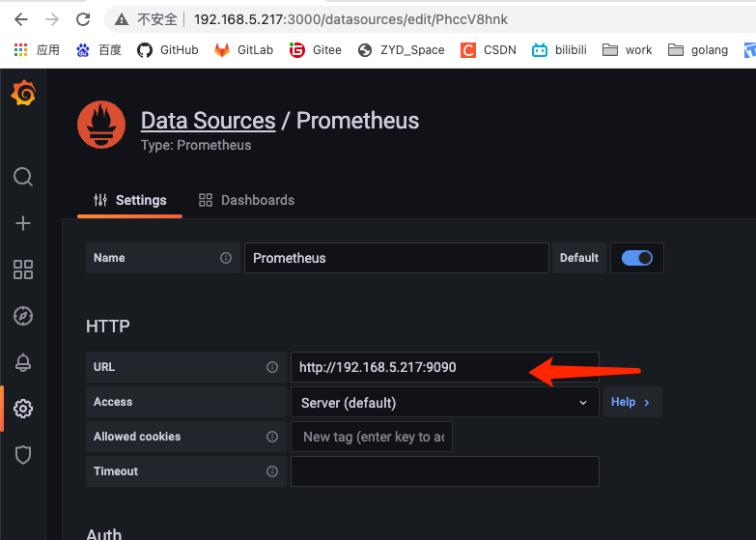Screen dimensions: 756x540
Task: Click the info icon next to Name
Action: click(x=226, y=258)
